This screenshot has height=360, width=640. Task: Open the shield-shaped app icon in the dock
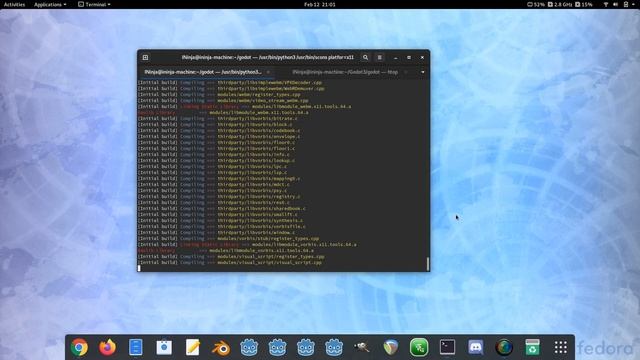[391, 347]
